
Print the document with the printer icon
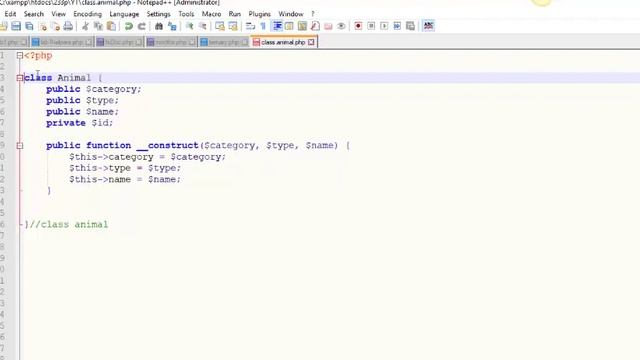point(69,27)
